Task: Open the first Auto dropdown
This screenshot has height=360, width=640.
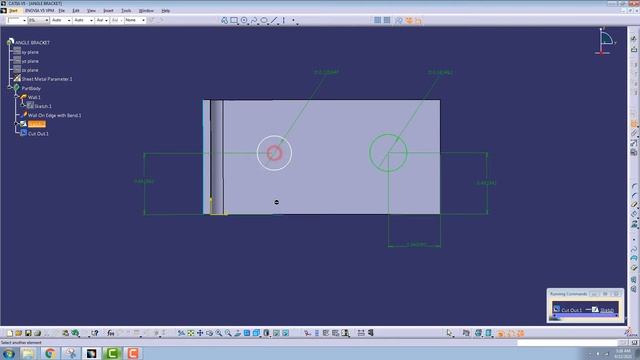Action: (61, 20)
